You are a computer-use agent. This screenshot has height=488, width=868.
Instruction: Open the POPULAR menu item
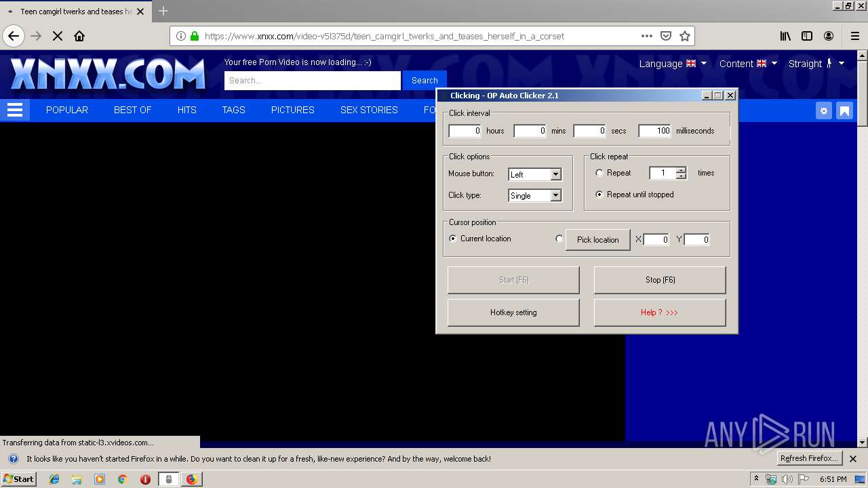point(67,110)
